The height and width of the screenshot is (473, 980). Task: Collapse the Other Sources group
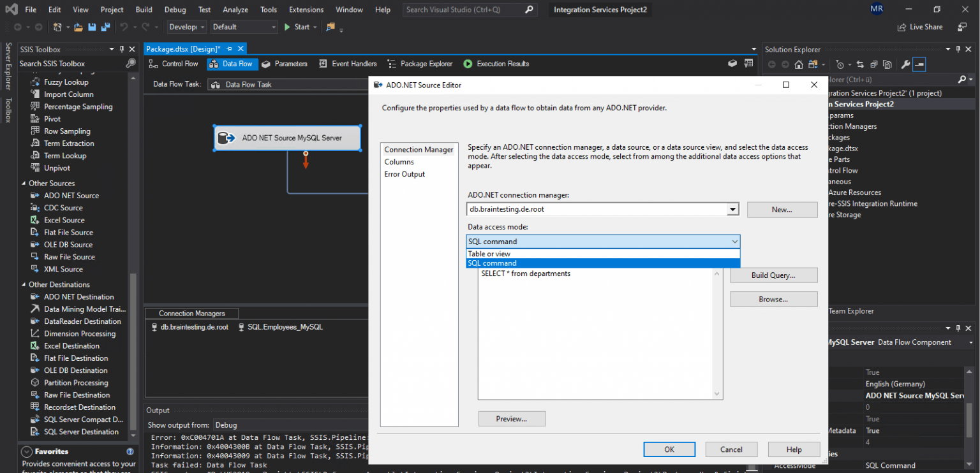(24, 184)
